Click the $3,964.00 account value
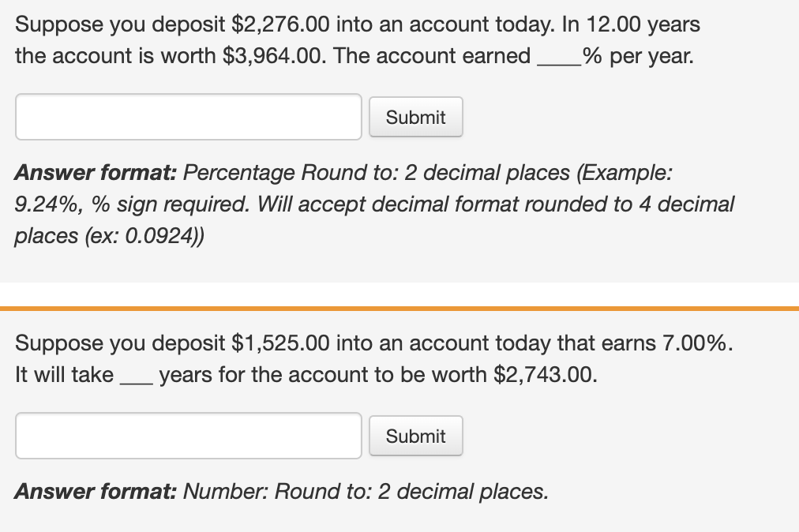 click(x=268, y=56)
